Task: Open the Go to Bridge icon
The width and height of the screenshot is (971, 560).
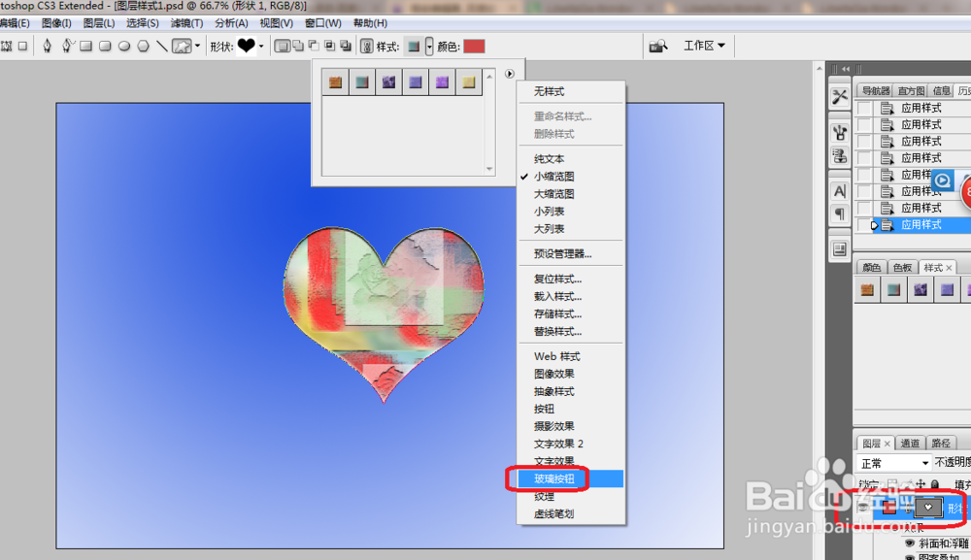Action: (657, 47)
